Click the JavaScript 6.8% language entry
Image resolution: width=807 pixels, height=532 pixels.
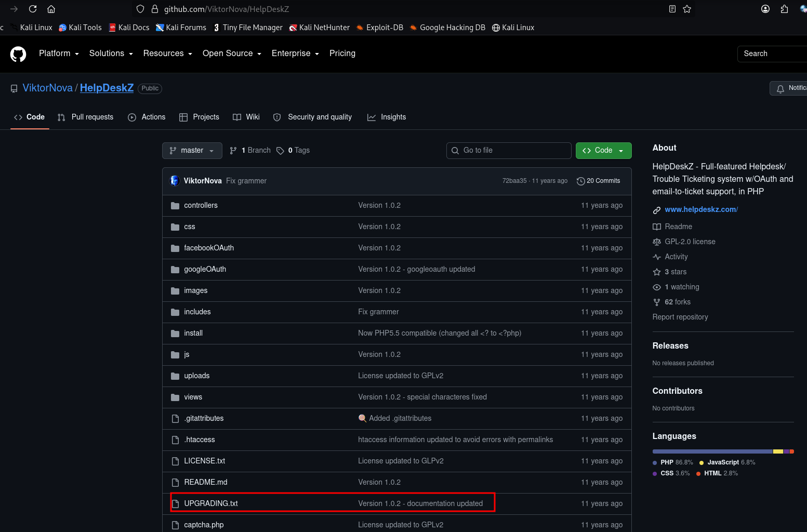click(727, 463)
